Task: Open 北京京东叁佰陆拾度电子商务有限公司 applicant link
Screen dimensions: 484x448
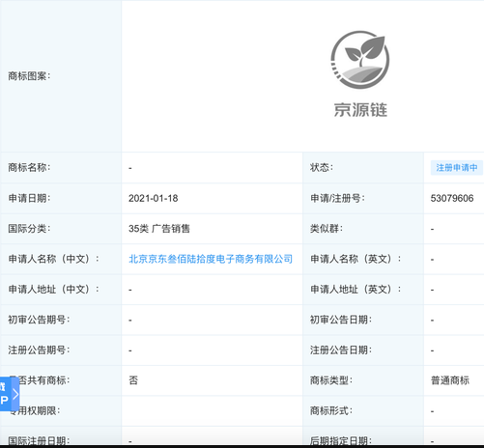Action: coord(211,259)
